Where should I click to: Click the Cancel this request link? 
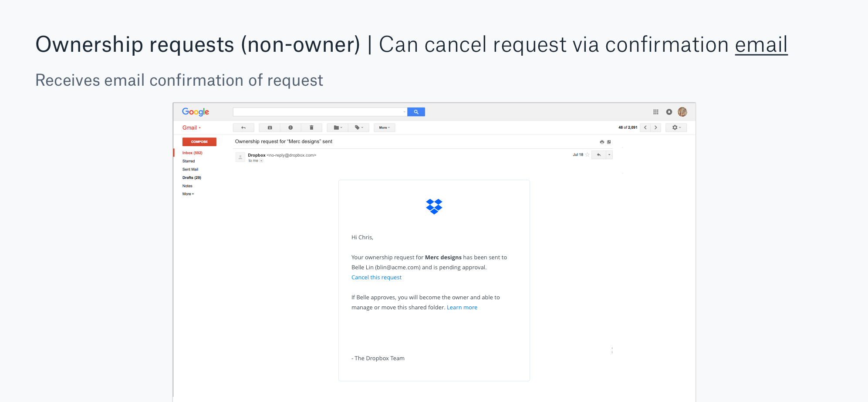[x=376, y=277]
